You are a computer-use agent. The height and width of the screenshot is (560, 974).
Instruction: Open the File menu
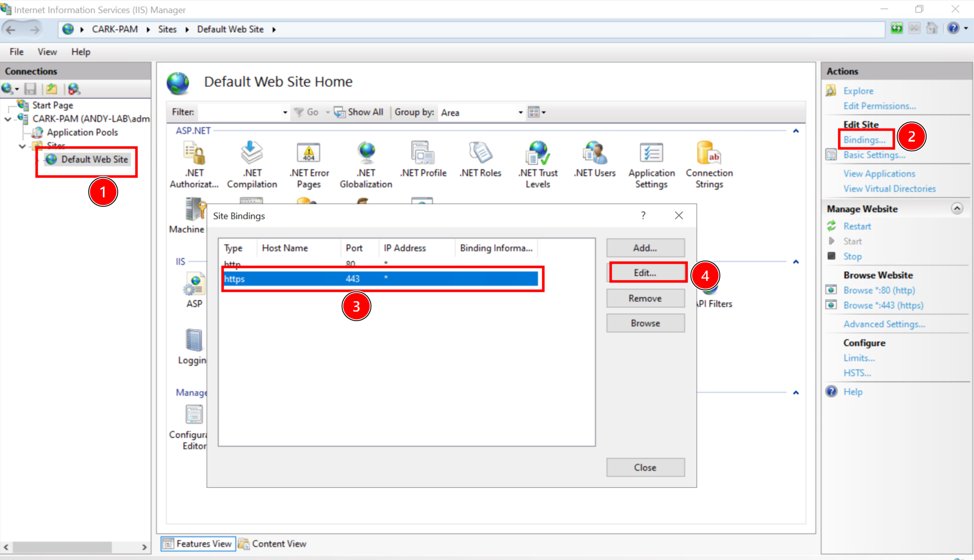[16, 52]
